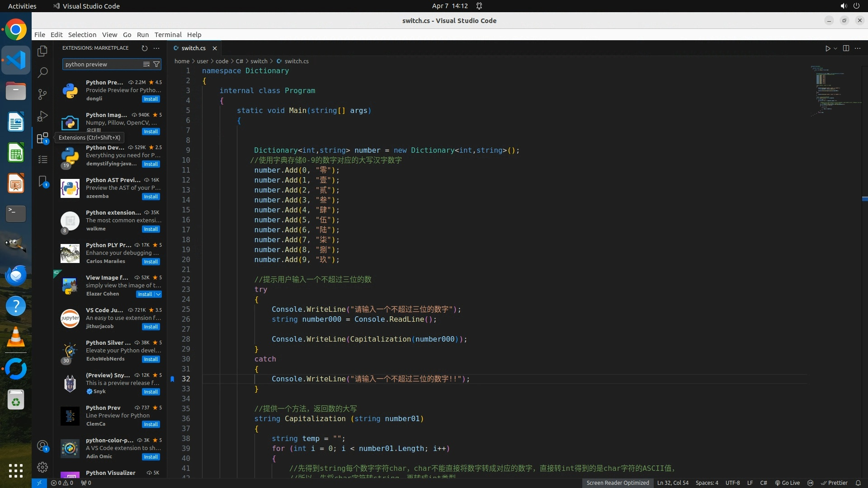Screen dimensions: 868x488
Task: Click the filter extensions funnel icon
Action: click(156, 64)
